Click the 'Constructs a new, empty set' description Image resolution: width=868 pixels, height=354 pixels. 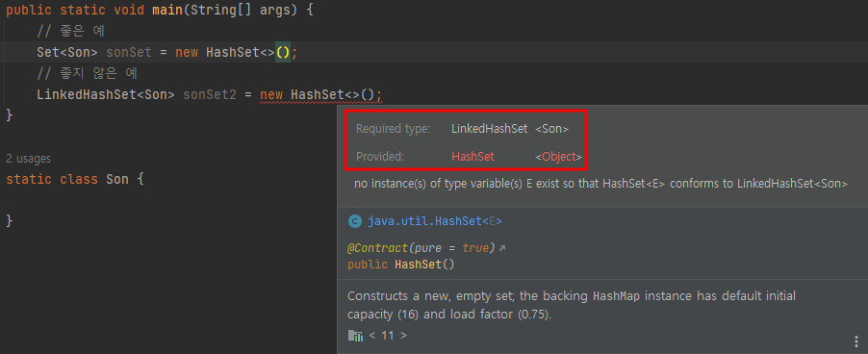pyautogui.click(x=572, y=305)
